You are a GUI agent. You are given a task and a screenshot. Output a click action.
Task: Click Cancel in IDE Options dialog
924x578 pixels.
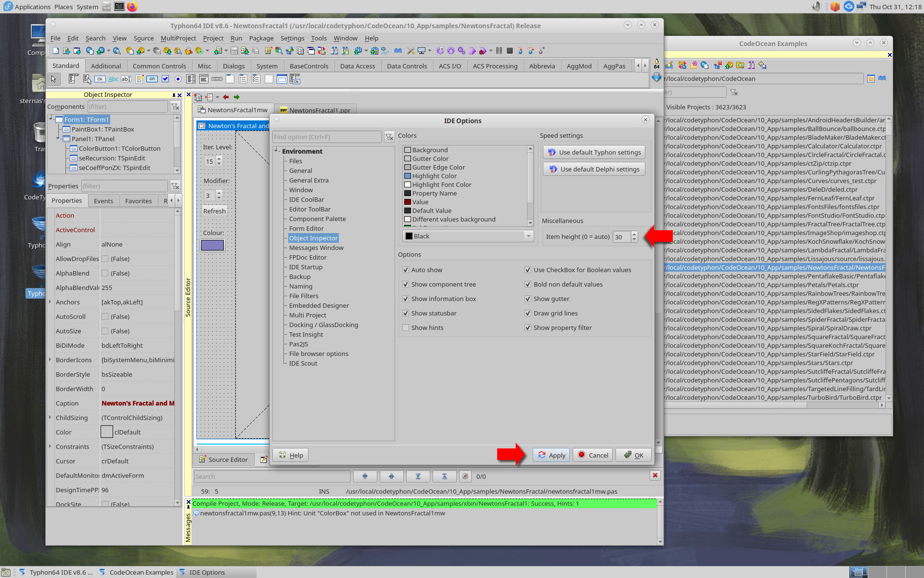coord(592,455)
